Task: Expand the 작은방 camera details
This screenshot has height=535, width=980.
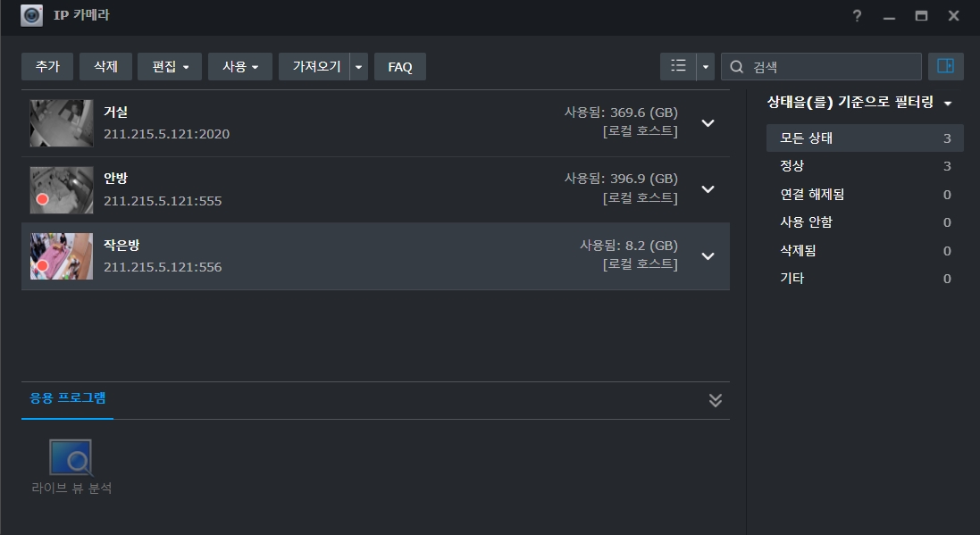Action: [708, 256]
